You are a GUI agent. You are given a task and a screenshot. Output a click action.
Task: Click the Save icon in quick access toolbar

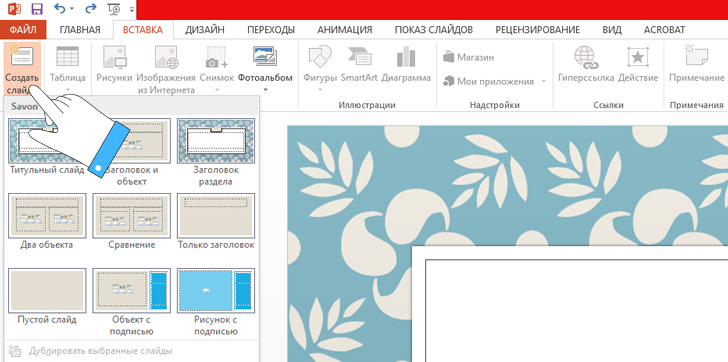(x=37, y=8)
